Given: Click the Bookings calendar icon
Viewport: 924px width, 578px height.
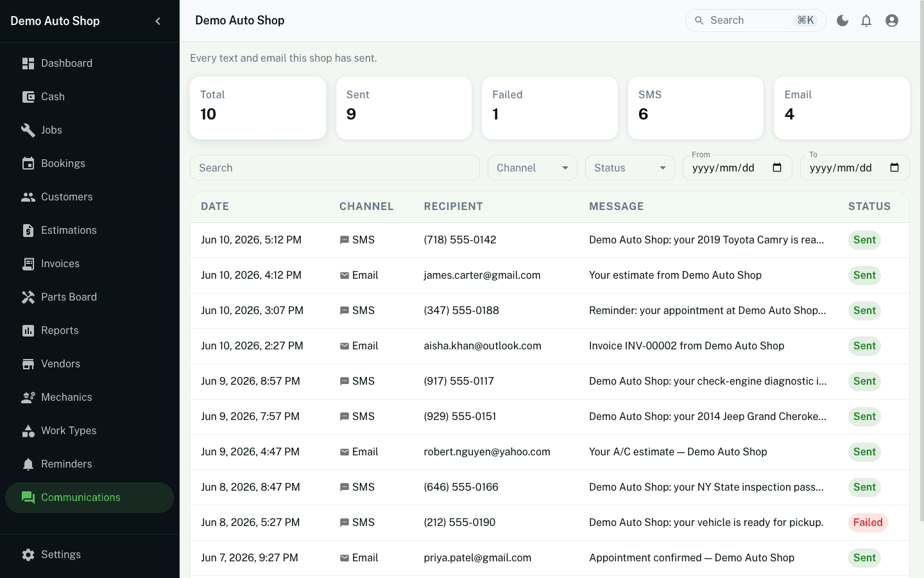Looking at the screenshot, I should click(x=28, y=163).
